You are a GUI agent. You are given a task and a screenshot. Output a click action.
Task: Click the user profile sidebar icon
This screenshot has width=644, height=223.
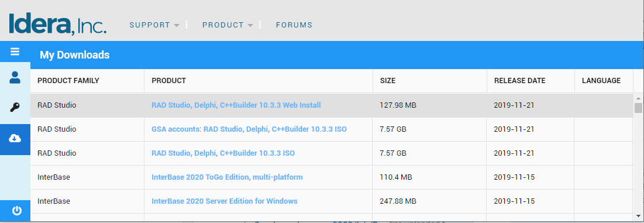[x=15, y=77]
